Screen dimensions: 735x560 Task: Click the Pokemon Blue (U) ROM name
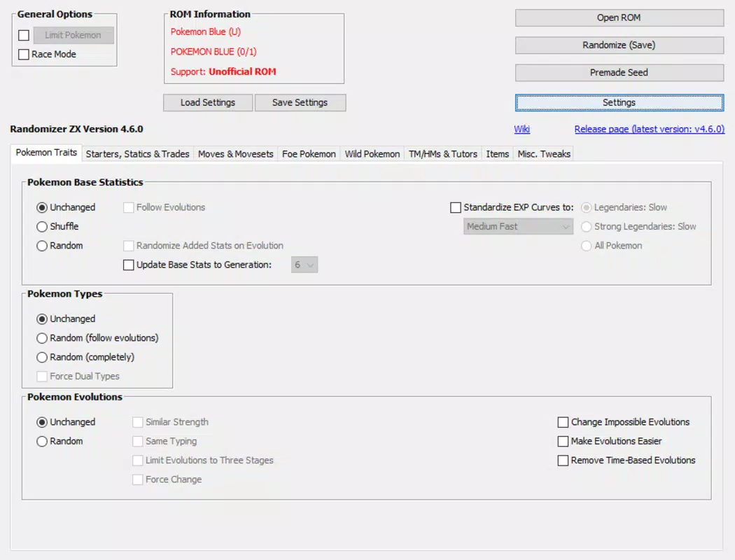[x=205, y=32]
